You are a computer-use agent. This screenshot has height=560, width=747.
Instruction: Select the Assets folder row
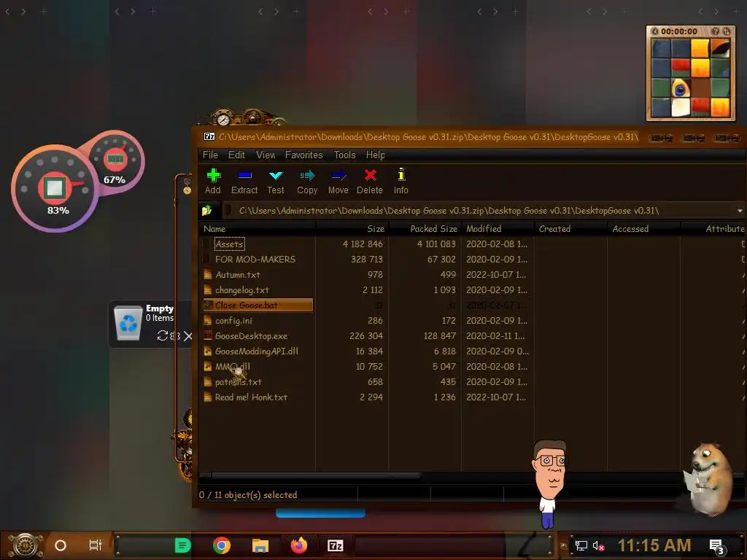click(x=230, y=244)
